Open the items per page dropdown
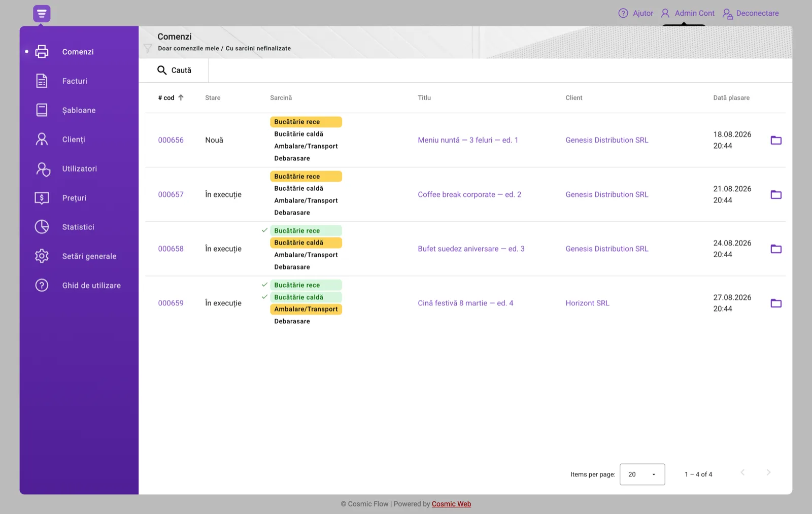Viewport: 812px width, 514px height. pos(642,474)
